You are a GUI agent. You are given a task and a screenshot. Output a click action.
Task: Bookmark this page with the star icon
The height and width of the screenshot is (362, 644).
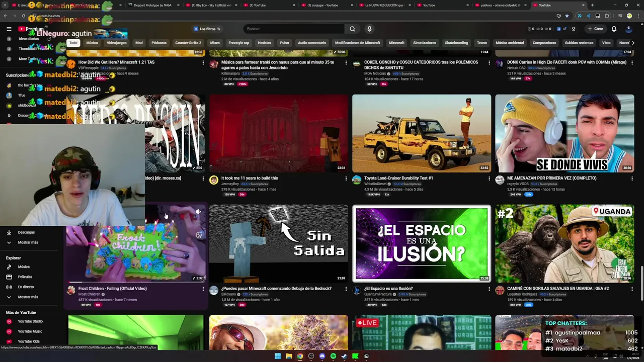[567, 16]
